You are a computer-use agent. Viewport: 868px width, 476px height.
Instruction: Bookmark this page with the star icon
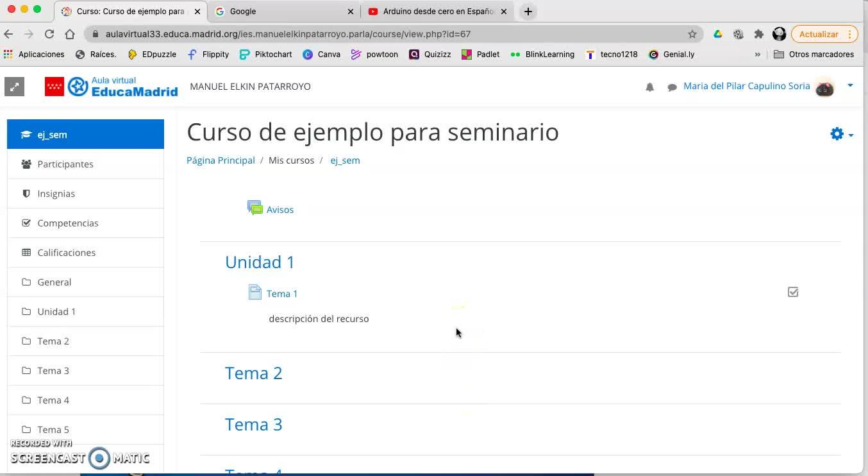tap(692, 34)
